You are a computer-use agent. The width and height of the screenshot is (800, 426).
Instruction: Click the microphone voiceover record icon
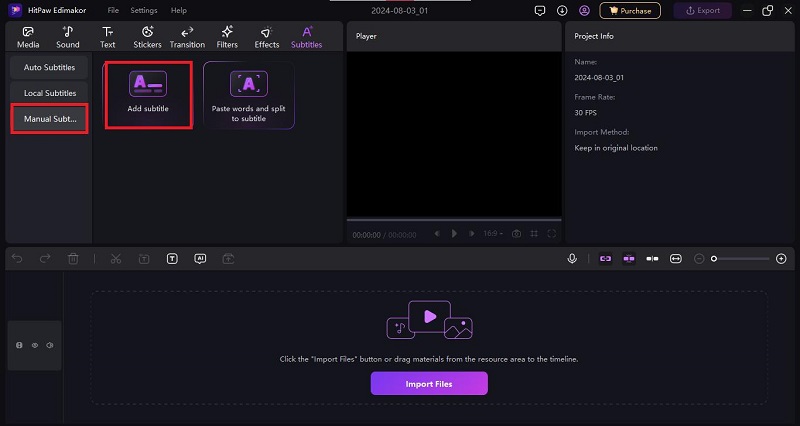572,258
